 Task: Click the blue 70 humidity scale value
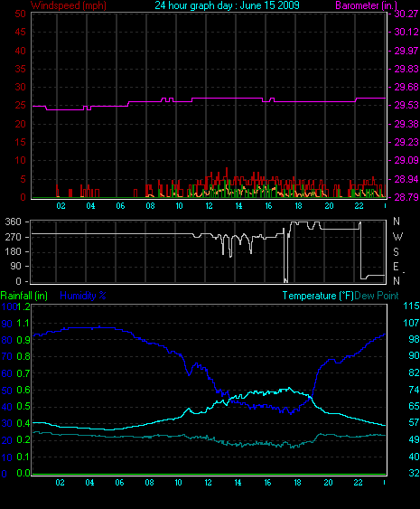coord(7,357)
